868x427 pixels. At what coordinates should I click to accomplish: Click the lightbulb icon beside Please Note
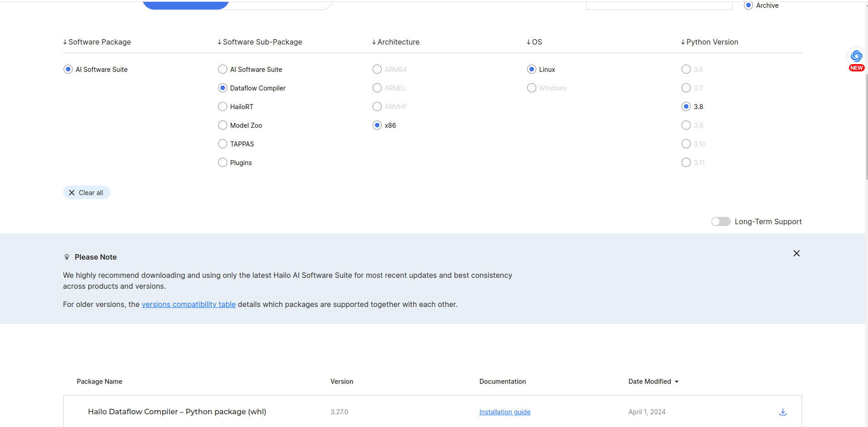tap(67, 257)
